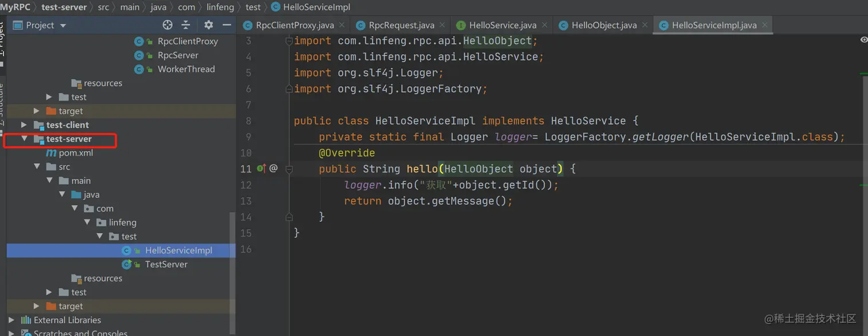Select WorkerThread class in project tree

pos(186,69)
